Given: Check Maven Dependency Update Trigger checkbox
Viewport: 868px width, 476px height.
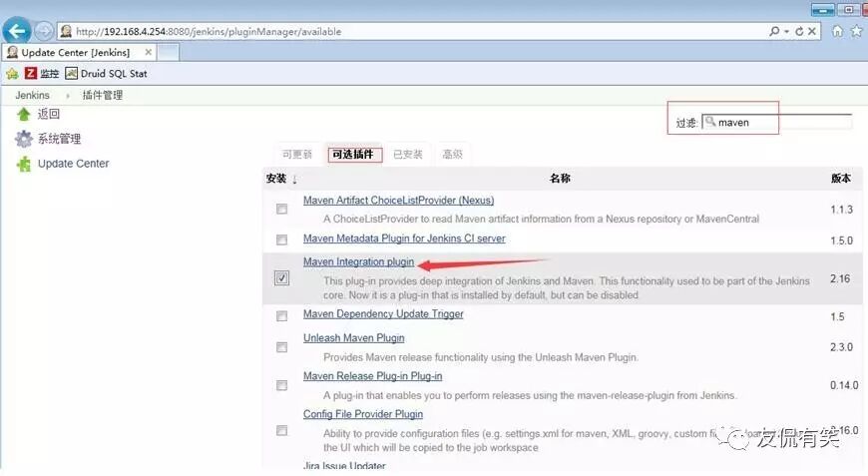Looking at the screenshot, I should [281, 316].
